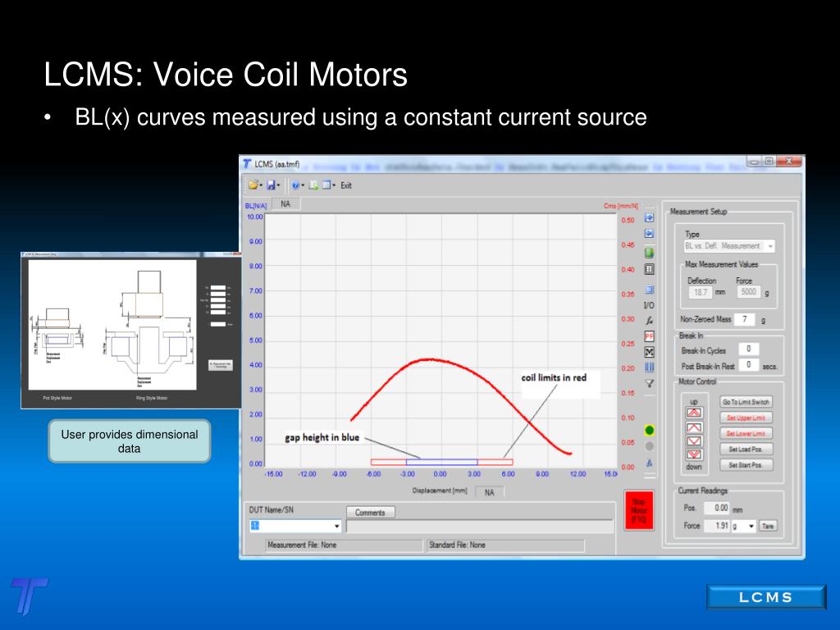This screenshot has width=840, height=630.
Task: Click the Tare button
Action: coord(768,526)
